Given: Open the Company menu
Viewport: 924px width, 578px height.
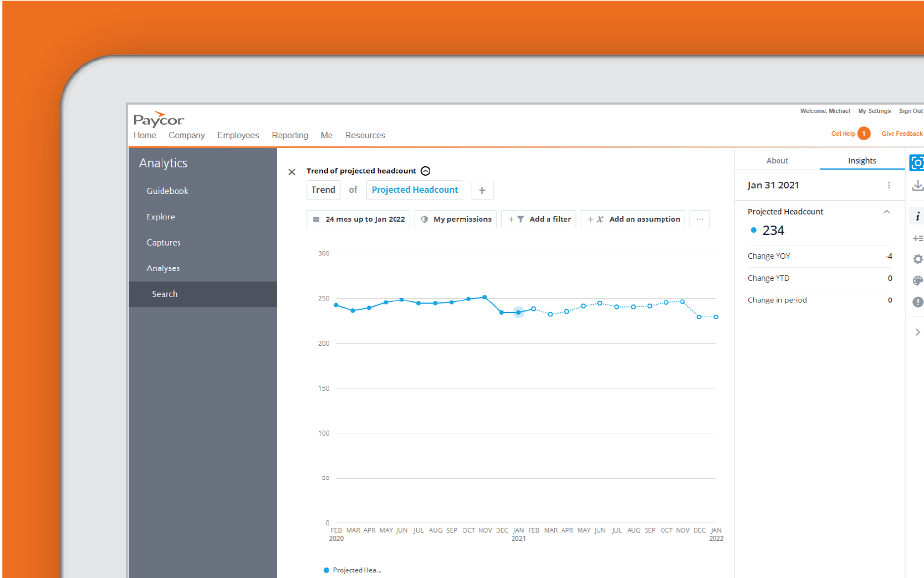Looking at the screenshot, I should click(187, 135).
